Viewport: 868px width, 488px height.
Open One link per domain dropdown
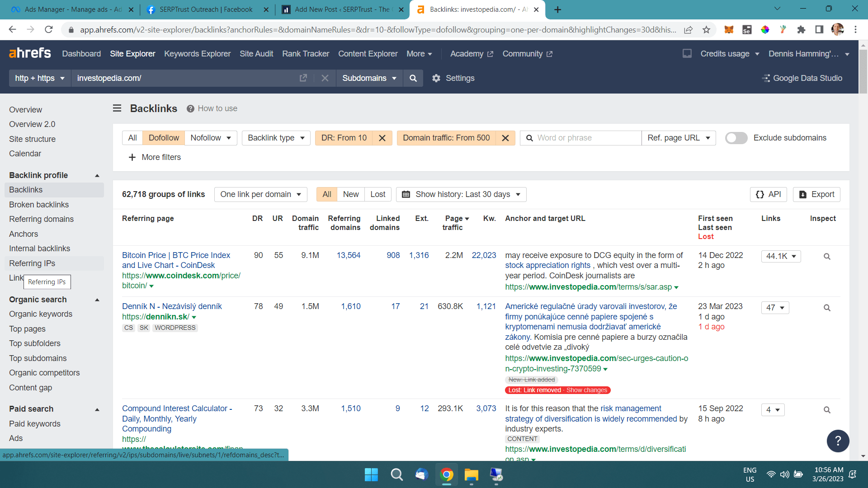click(x=261, y=195)
